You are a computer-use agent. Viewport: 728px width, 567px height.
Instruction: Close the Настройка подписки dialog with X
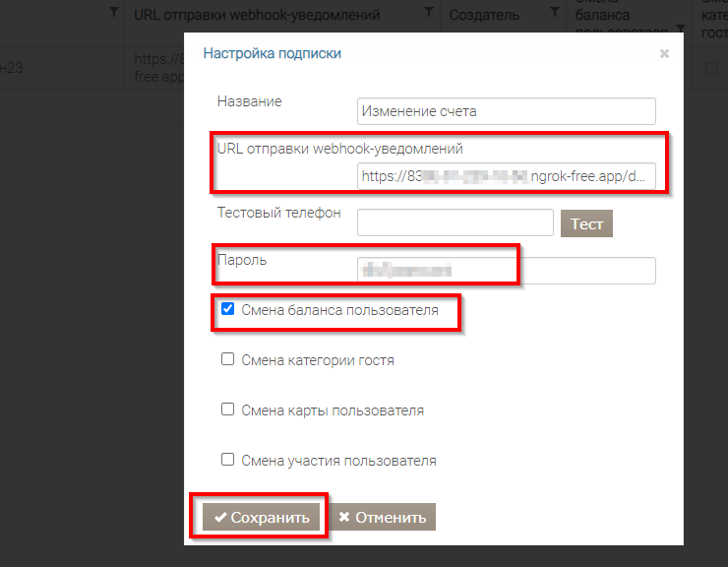pos(664,54)
